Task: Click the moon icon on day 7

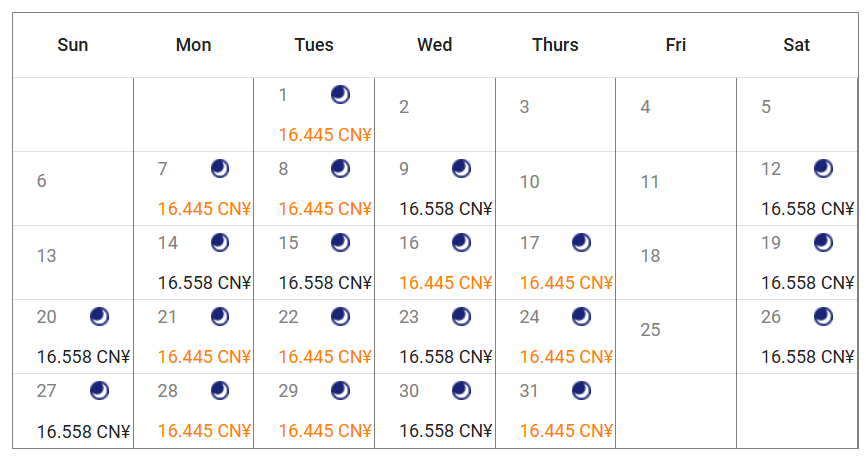Action: (x=220, y=169)
